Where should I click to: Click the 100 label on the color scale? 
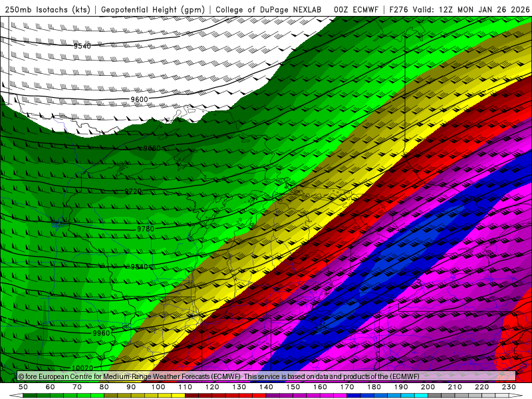pyautogui.click(x=158, y=387)
